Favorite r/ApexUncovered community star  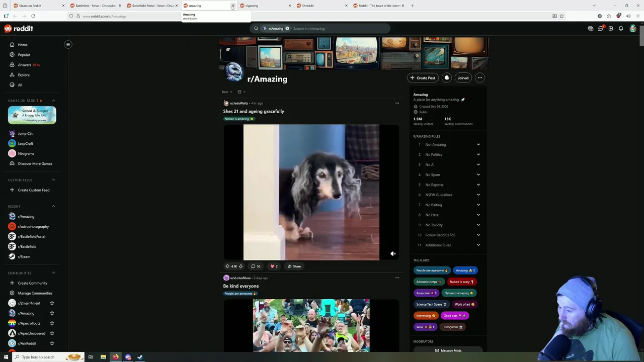(52, 333)
